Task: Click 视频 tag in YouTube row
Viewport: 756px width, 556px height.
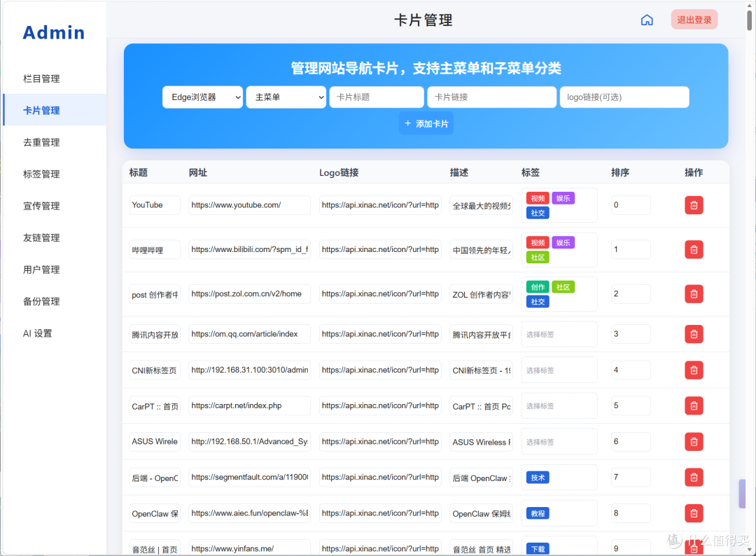Action: point(538,198)
